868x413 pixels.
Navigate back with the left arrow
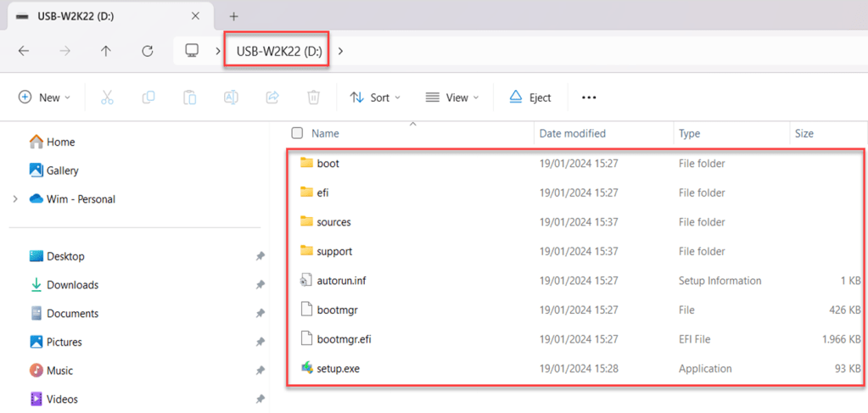point(24,51)
